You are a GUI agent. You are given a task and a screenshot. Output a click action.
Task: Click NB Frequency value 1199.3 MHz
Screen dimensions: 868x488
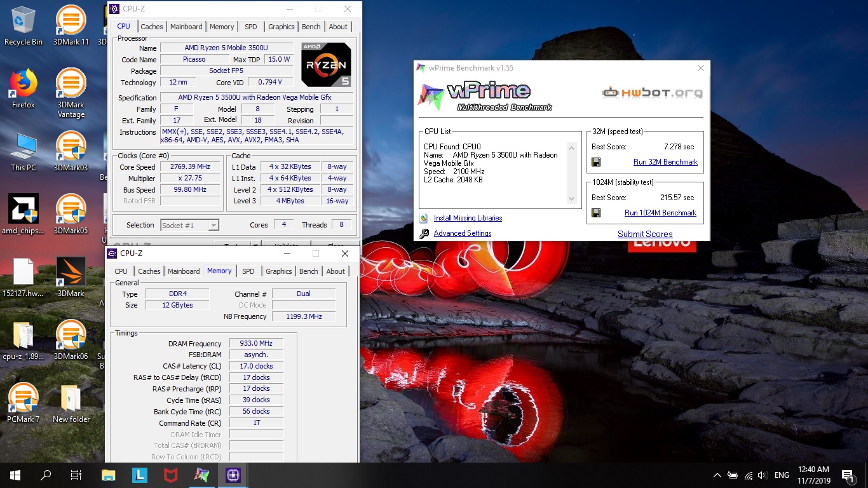(304, 316)
